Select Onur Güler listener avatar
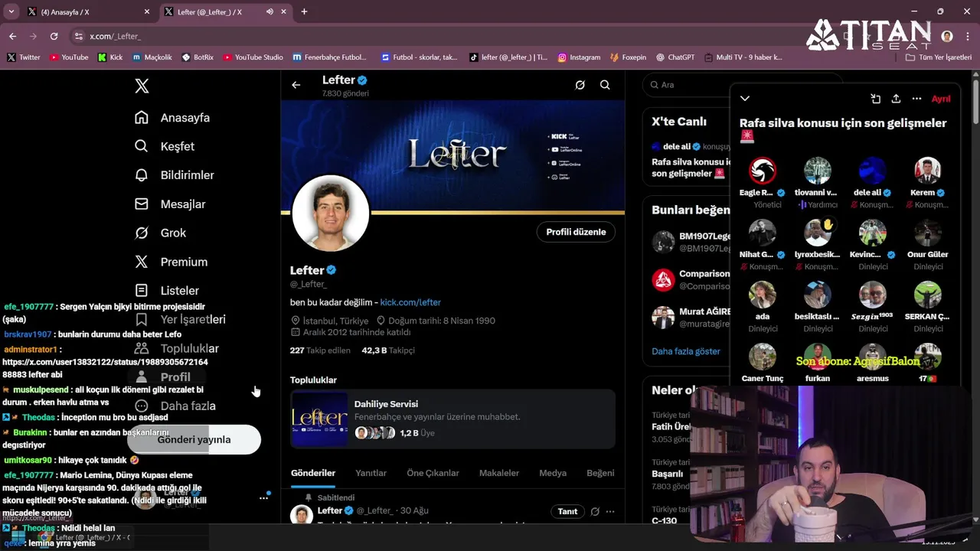This screenshot has height=551, width=980. (x=927, y=232)
